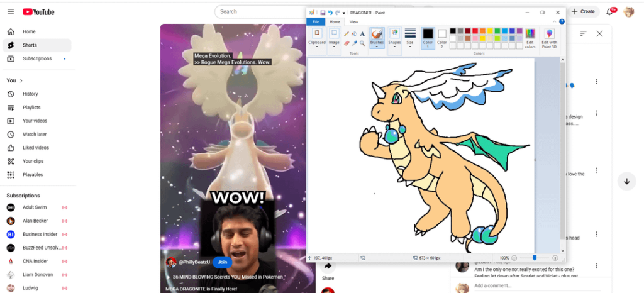Go to next Short with down arrow
This screenshot has width=644, height=293.
pyautogui.click(x=627, y=181)
